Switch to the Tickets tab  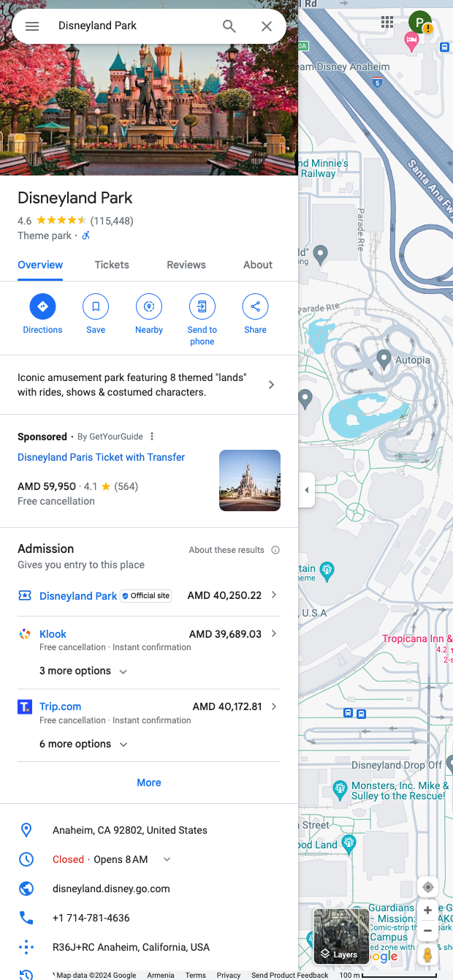pos(112,265)
